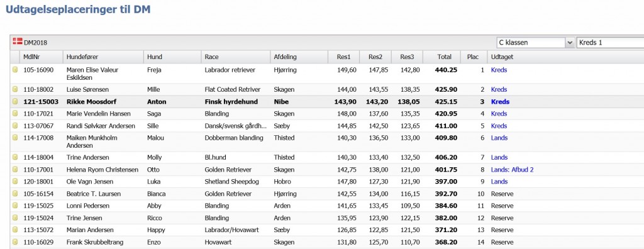Click the row icon beside Trine Jensen
The width and height of the screenshot is (644, 249).
[15, 218]
